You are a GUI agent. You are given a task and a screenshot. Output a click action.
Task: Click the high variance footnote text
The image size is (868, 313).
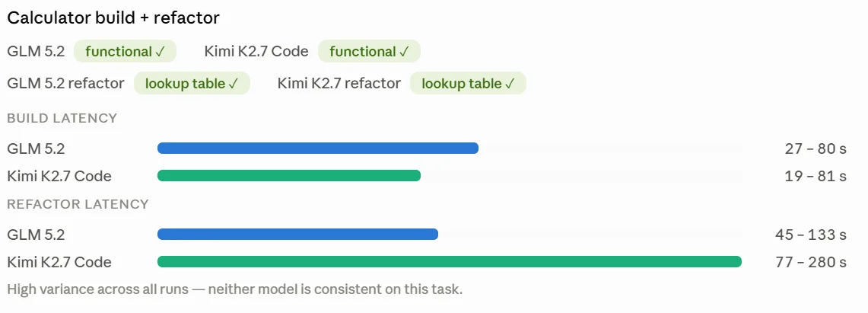[x=235, y=289]
